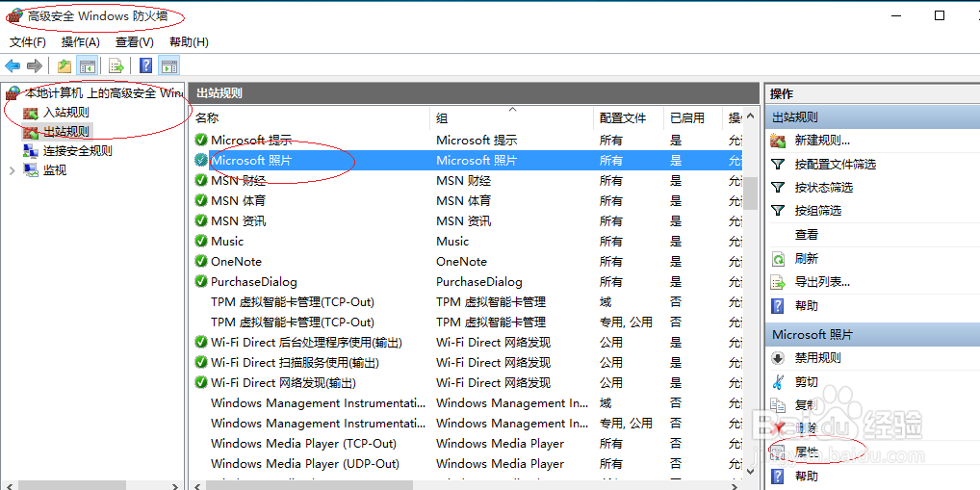Click the Back arrow toolbar icon
This screenshot has width=980, height=490.
(13, 65)
